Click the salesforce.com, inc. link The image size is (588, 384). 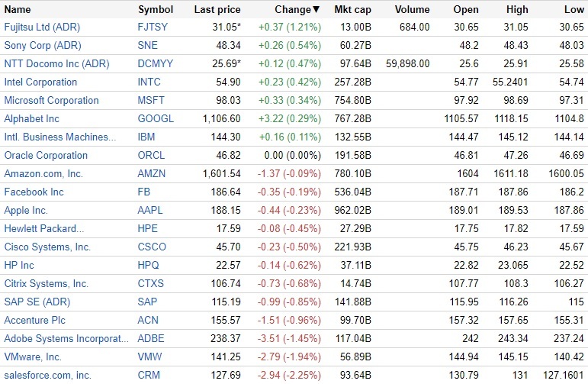(x=47, y=375)
